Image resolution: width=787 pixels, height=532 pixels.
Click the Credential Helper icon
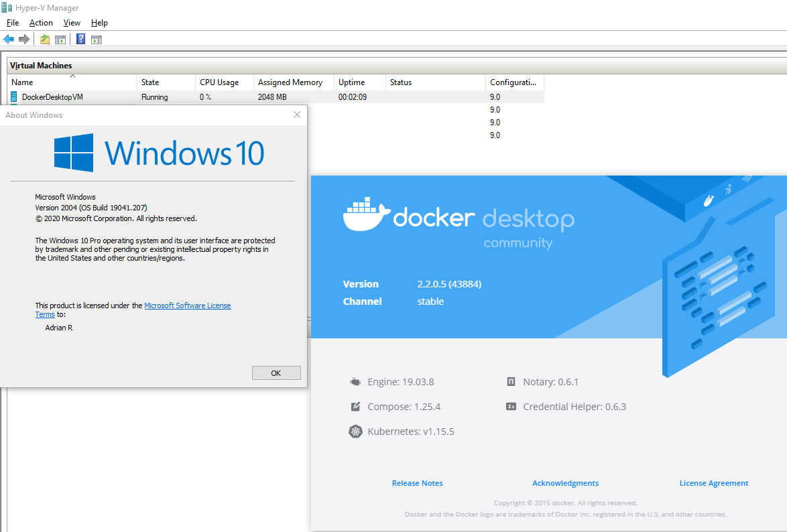pyautogui.click(x=511, y=407)
